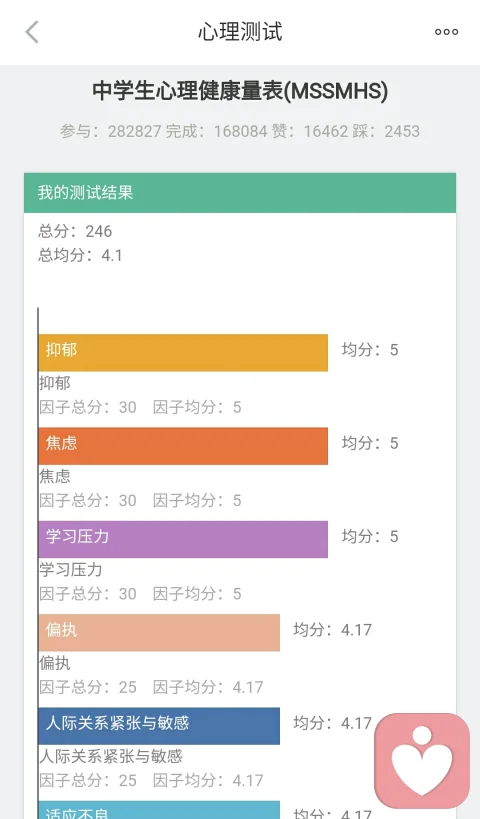Tap the 我的测试结果 green header
480x819 pixels.
point(240,193)
